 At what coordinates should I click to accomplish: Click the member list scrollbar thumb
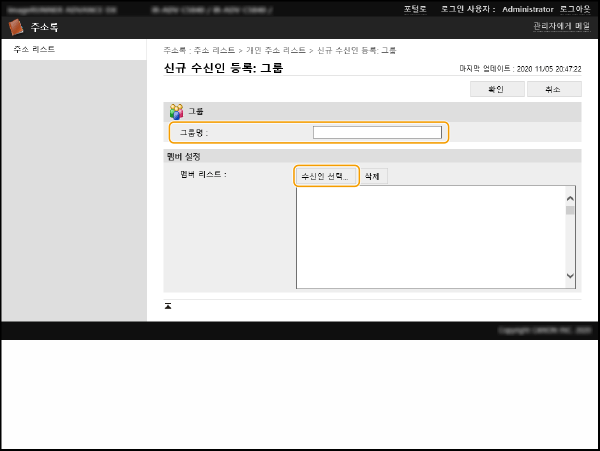(x=570, y=210)
